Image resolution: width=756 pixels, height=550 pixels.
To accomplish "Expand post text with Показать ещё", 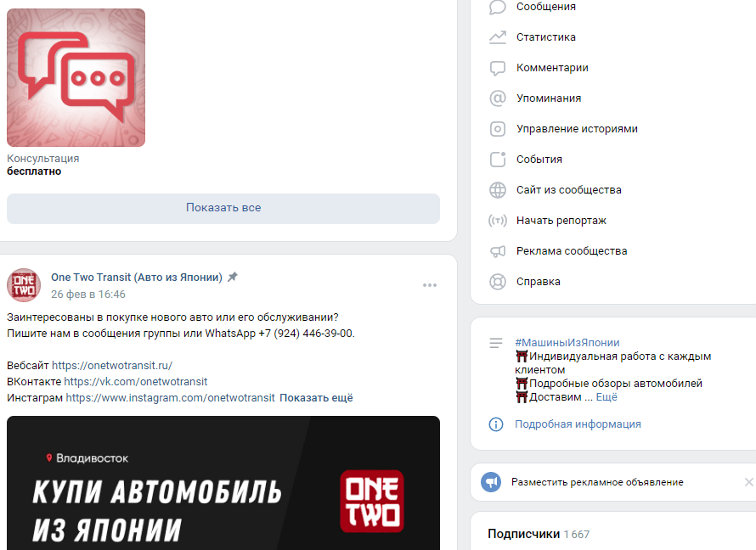I will (x=316, y=398).
